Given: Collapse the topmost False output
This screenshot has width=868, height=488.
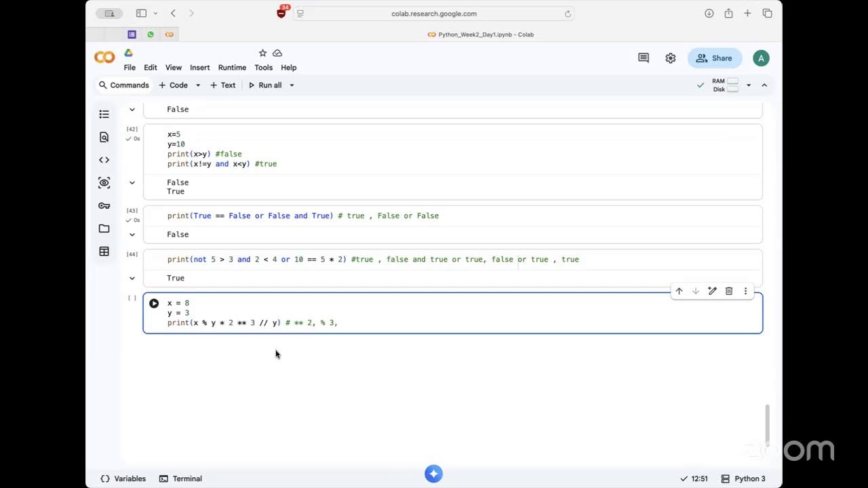Looking at the screenshot, I should click(x=132, y=109).
